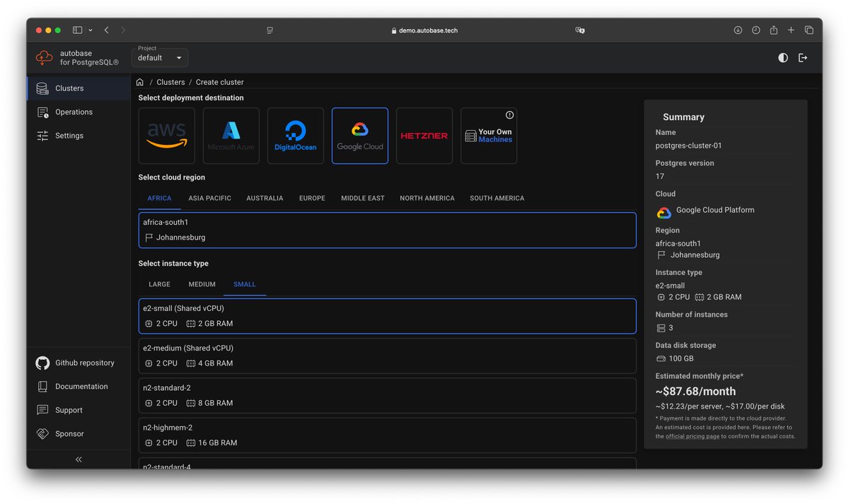Open Safari history clock icon
The image size is (849, 504).
pos(756,30)
